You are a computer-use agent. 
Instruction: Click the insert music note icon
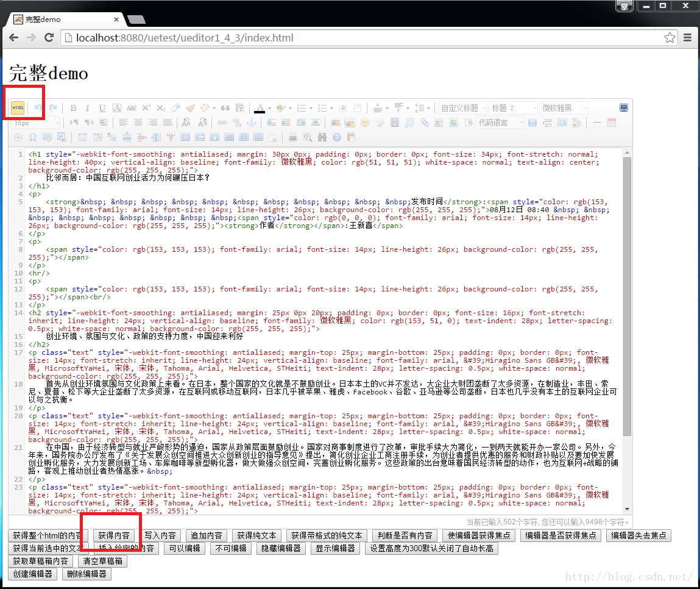pos(409,123)
